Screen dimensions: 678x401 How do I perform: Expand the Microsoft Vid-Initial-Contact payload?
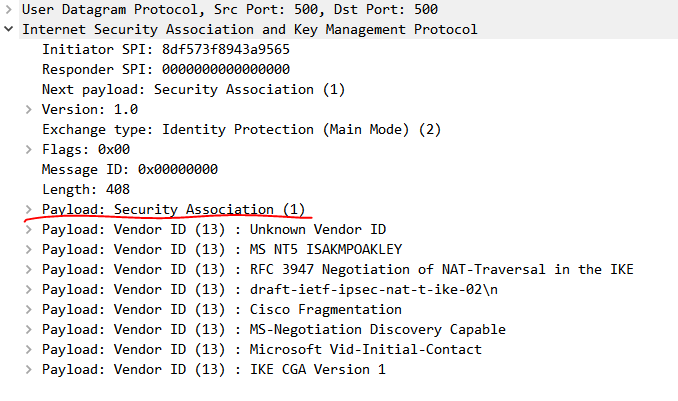[x=29, y=350]
